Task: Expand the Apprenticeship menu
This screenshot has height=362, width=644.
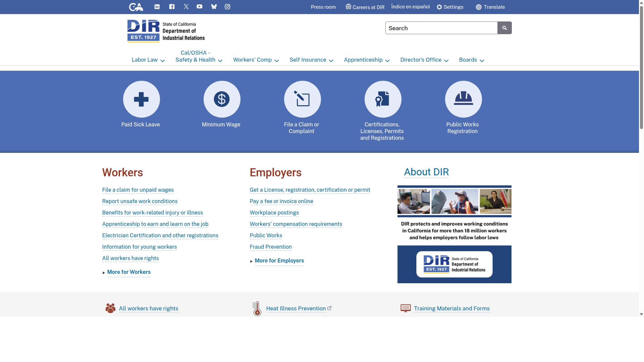Action: tap(367, 60)
